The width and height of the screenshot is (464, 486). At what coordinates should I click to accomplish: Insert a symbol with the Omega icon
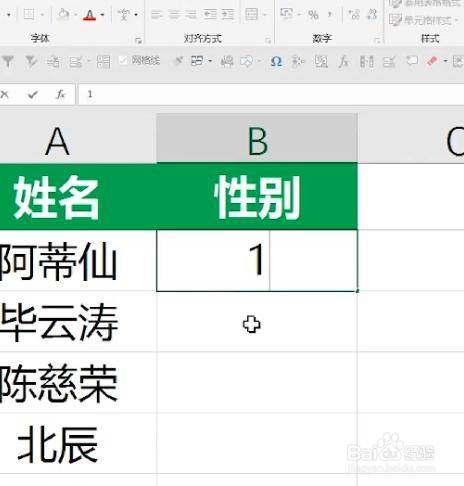click(276, 62)
